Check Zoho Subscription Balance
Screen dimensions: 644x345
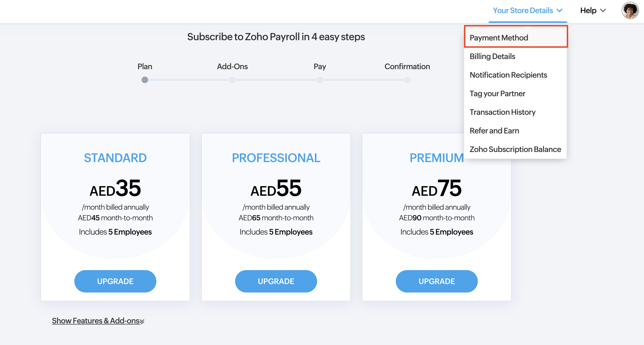[515, 149]
